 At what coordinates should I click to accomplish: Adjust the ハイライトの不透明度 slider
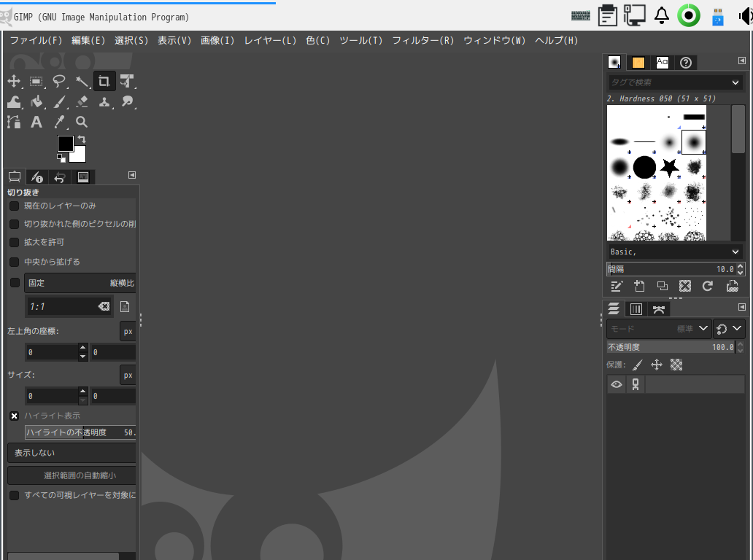[x=80, y=432]
